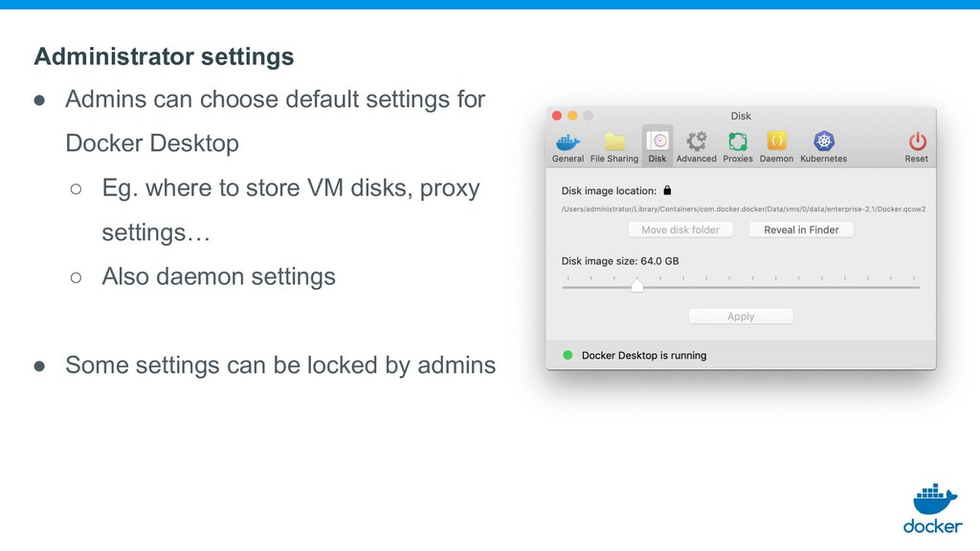Click the Docker whale logo on slide
This screenshot has width=980, height=551.
click(933, 509)
